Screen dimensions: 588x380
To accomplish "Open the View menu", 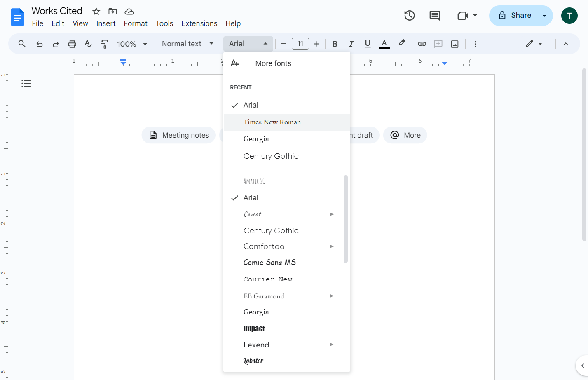I will [x=80, y=23].
